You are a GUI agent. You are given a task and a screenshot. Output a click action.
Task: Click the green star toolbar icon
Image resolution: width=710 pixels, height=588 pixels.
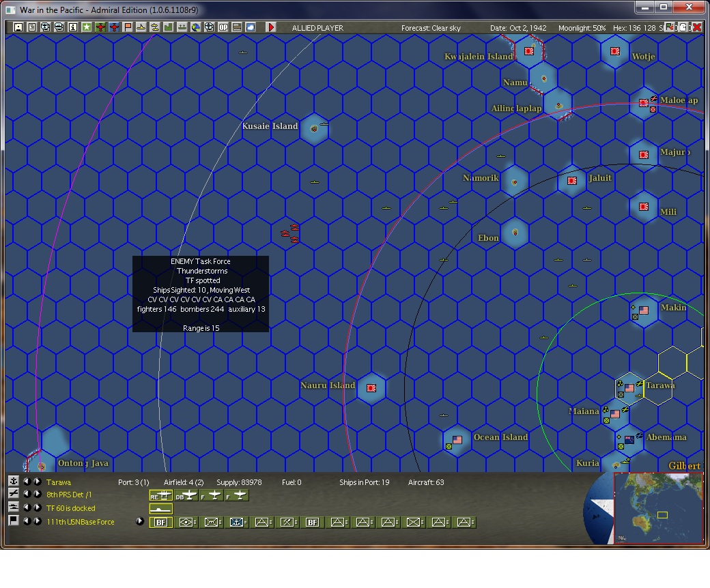[x=87, y=27]
